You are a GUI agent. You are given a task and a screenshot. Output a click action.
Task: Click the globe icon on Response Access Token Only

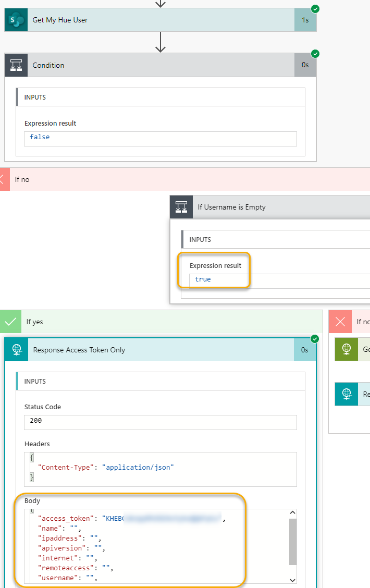pos(16,350)
